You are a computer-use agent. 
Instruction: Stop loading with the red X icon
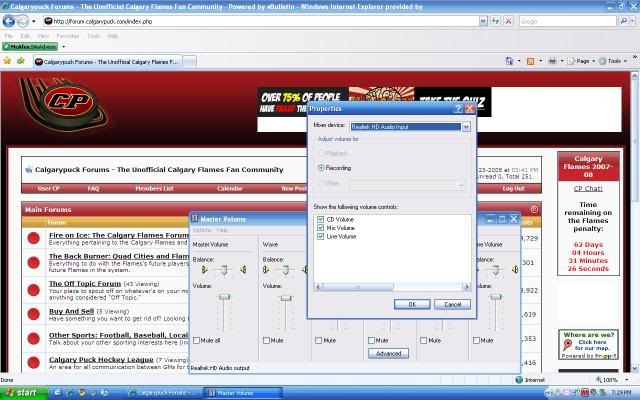(x=509, y=21)
